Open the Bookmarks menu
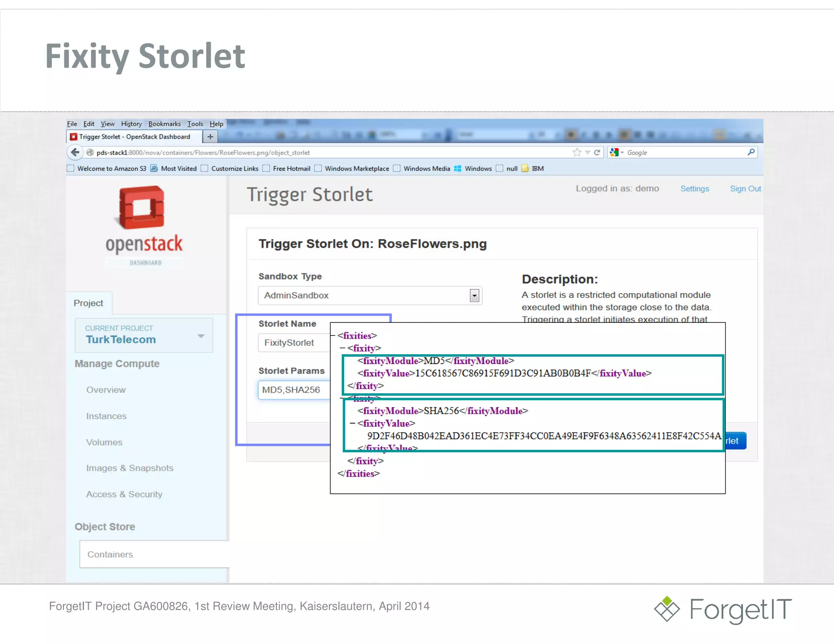The image size is (834, 644). pos(165,124)
